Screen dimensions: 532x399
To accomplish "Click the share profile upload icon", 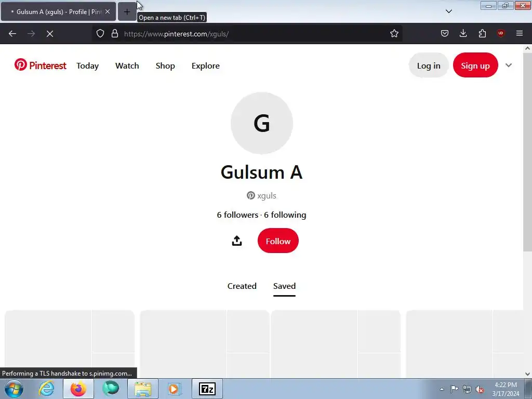I will [x=237, y=241].
